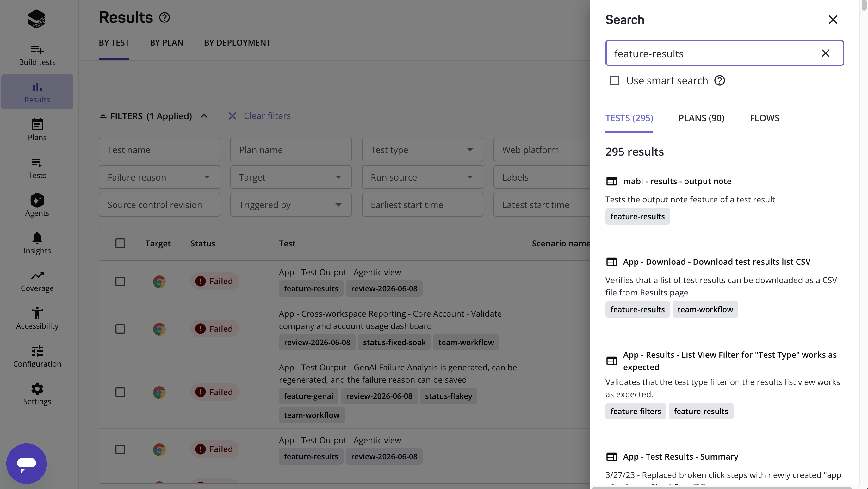The image size is (868, 489).
Task: Click feature-filters tag in search results
Action: click(635, 412)
